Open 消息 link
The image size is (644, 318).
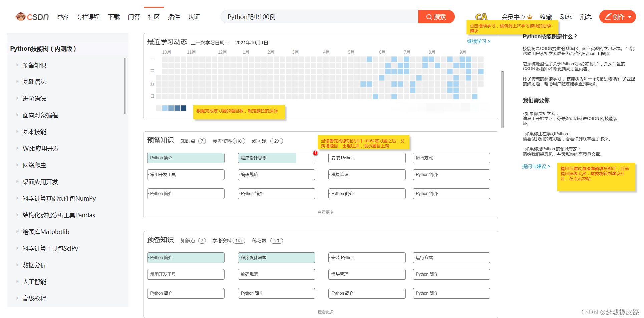coord(586,17)
